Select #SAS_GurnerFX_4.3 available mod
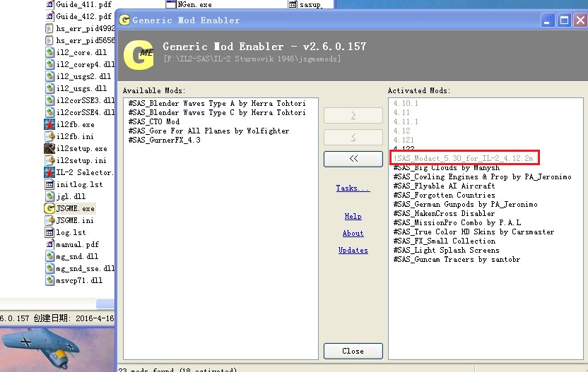Viewport: 588px width, 372px height. [164, 140]
